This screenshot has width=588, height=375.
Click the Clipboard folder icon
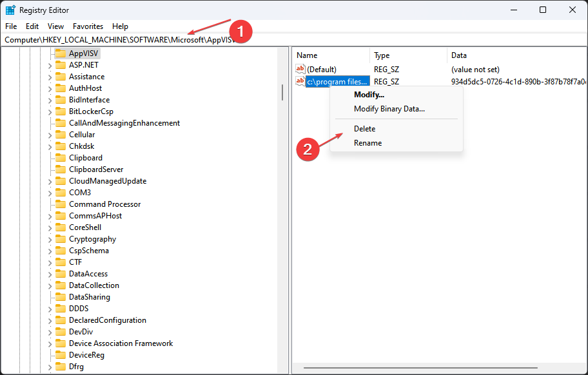click(x=61, y=158)
